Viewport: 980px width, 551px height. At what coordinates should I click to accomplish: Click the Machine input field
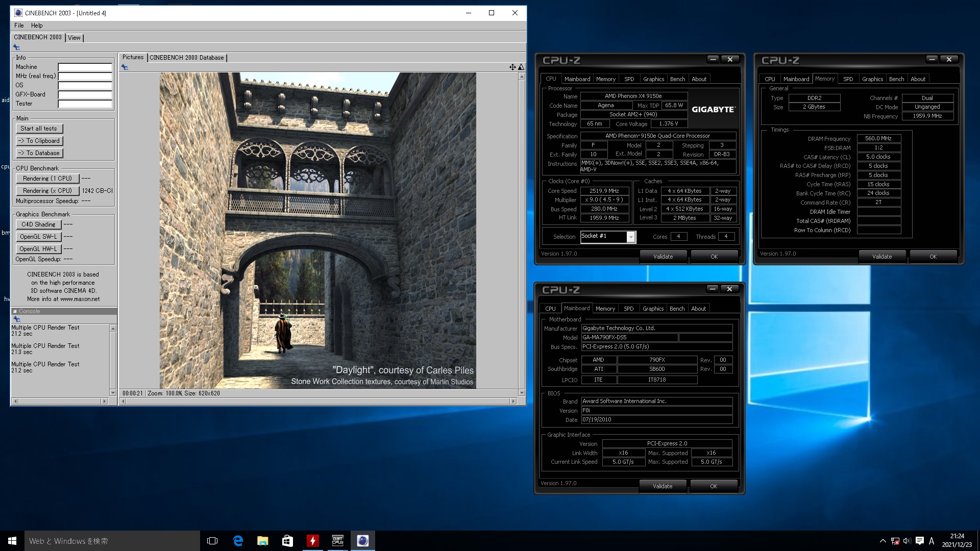coord(85,67)
